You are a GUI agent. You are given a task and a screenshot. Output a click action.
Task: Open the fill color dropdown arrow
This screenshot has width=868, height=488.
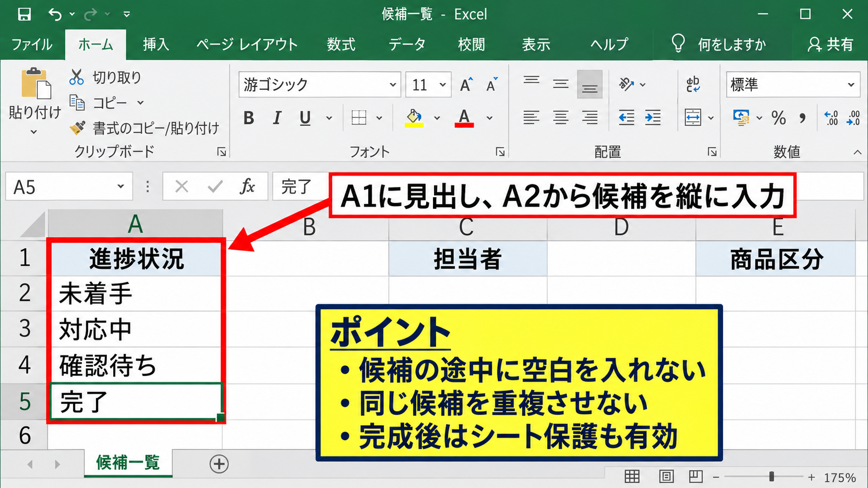tap(437, 118)
